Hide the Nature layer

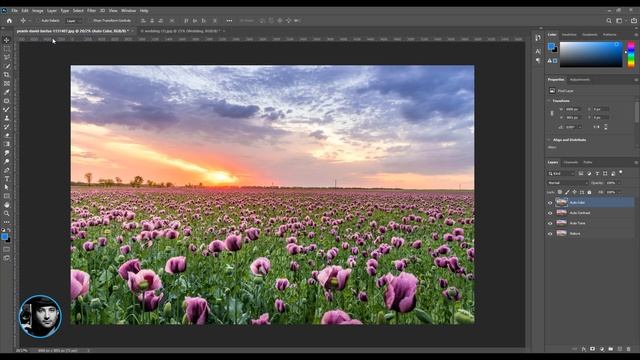[550, 234]
